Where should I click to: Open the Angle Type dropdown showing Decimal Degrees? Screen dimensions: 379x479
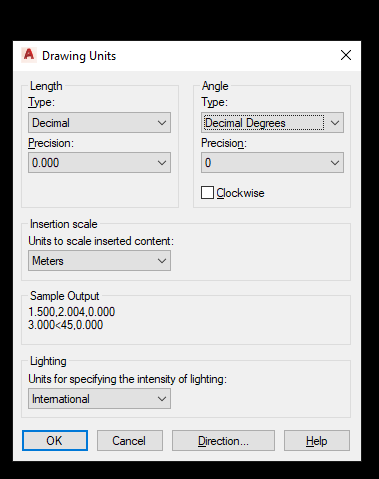(x=272, y=123)
